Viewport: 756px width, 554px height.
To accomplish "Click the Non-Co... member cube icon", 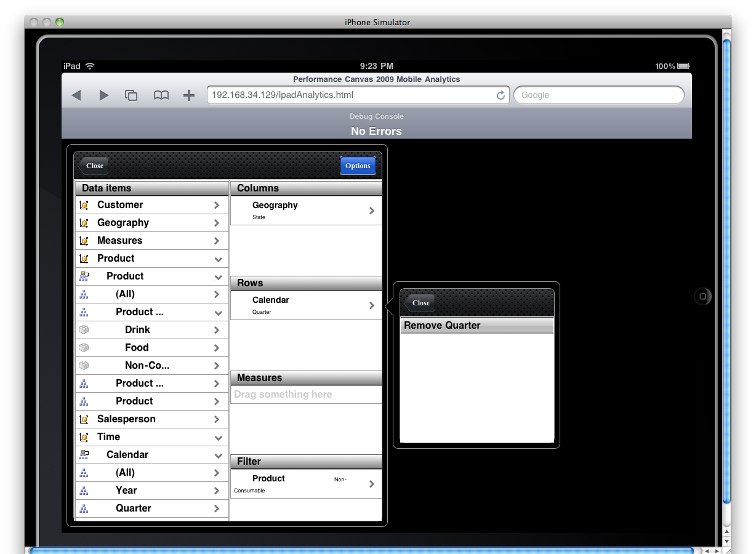I will pyautogui.click(x=84, y=366).
